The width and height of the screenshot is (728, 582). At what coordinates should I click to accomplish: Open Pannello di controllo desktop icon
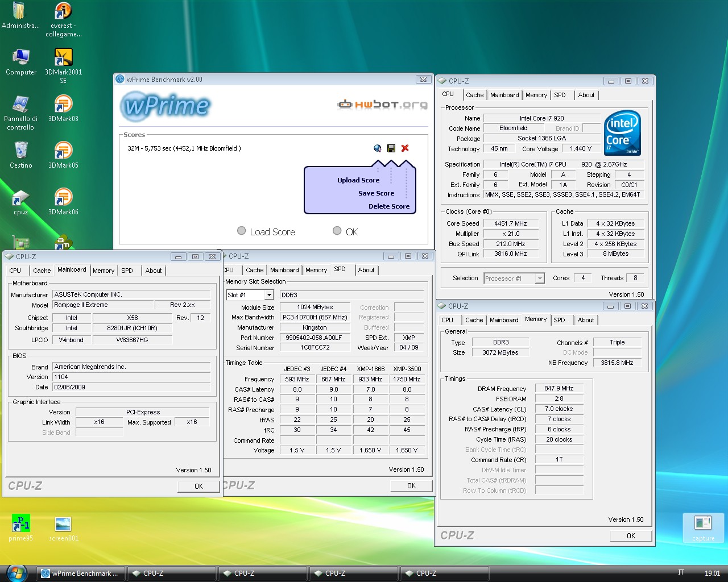20,113
